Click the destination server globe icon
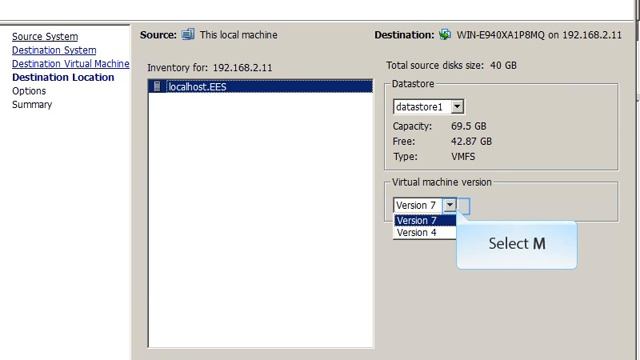 [x=445, y=35]
